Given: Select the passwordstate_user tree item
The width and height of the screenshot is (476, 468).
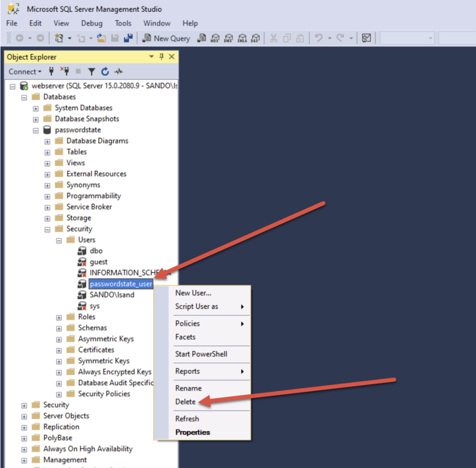Looking at the screenshot, I should tap(121, 284).
